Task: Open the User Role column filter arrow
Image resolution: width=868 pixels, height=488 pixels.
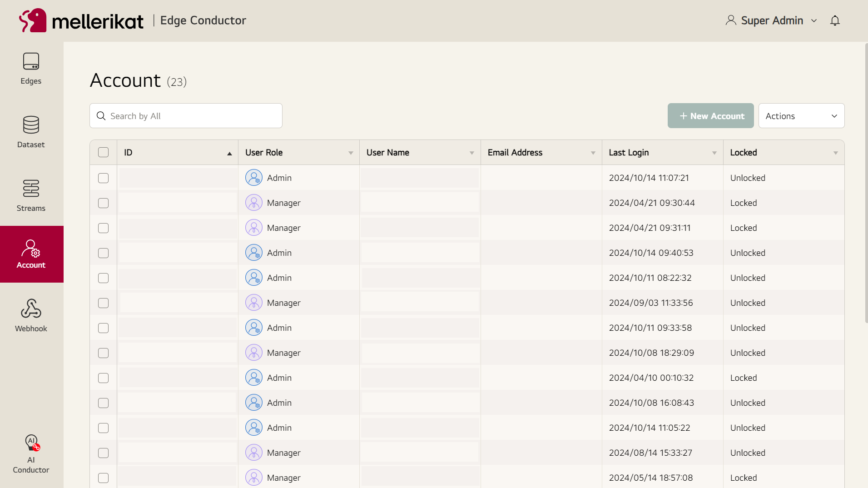Action: (351, 153)
